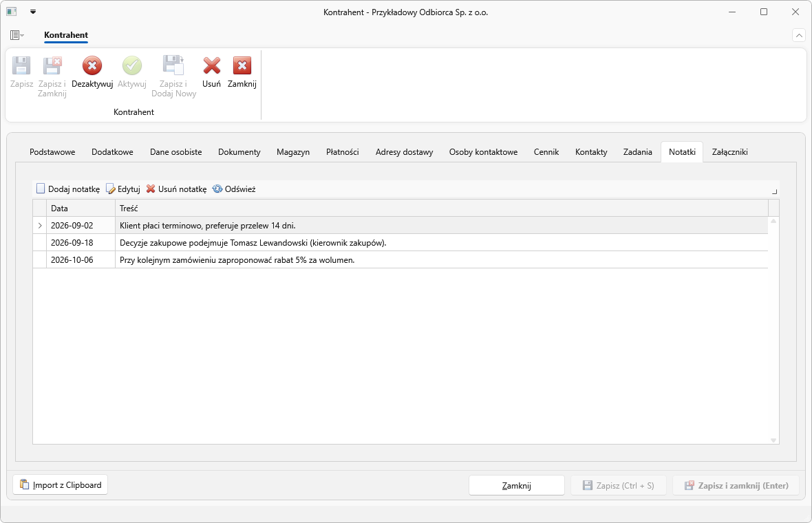Select the note about rabat 5% za wolumen

[x=400, y=260]
